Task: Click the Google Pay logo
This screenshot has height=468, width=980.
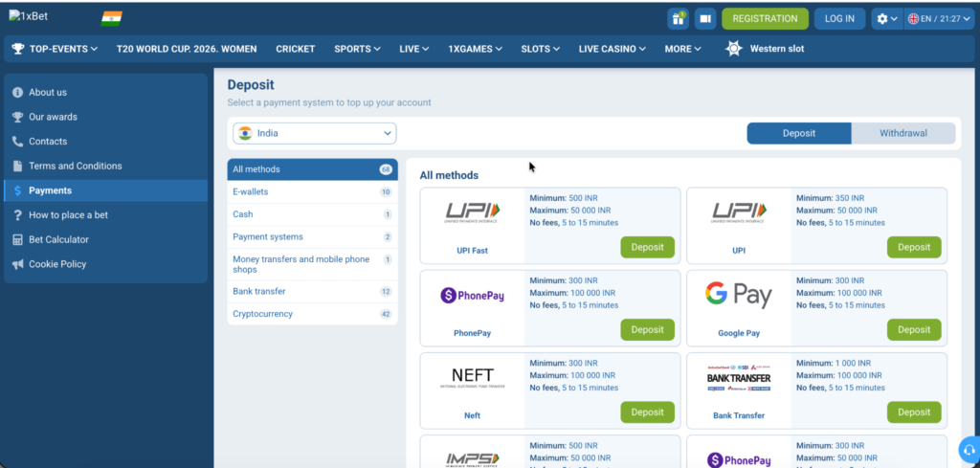Action: pyautogui.click(x=739, y=295)
